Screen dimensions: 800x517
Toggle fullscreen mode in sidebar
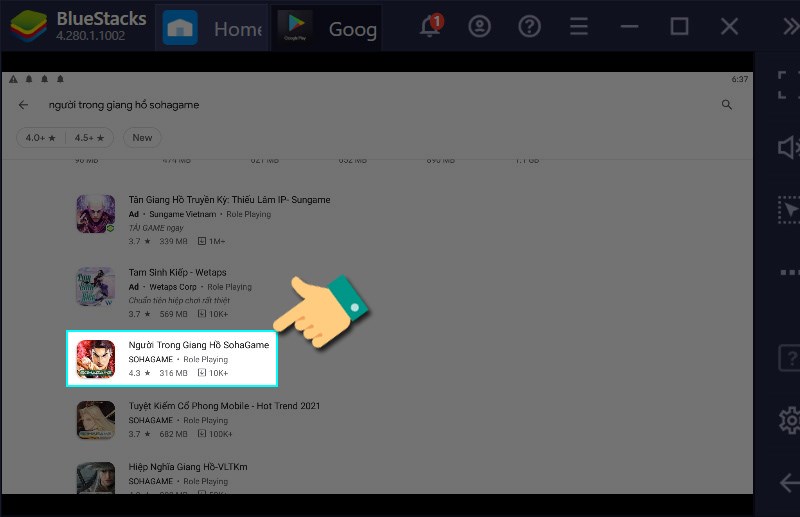click(788, 85)
